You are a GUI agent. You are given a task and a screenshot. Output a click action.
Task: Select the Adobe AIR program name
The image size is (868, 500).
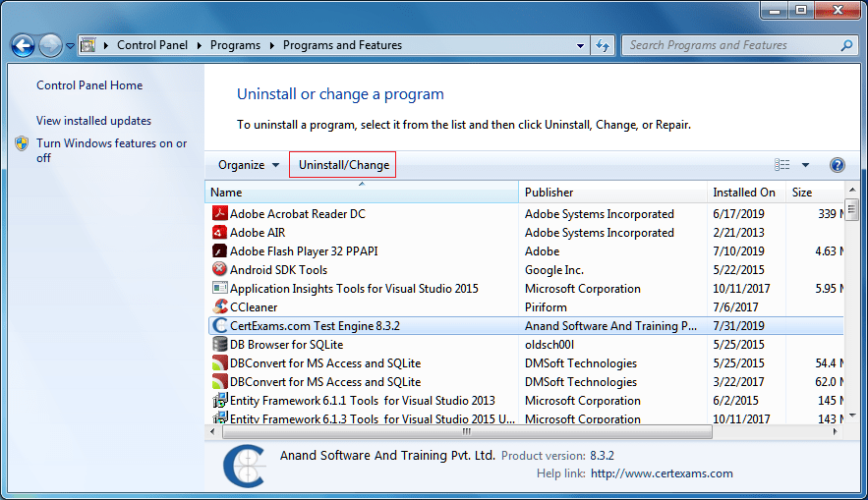[x=258, y=232]
